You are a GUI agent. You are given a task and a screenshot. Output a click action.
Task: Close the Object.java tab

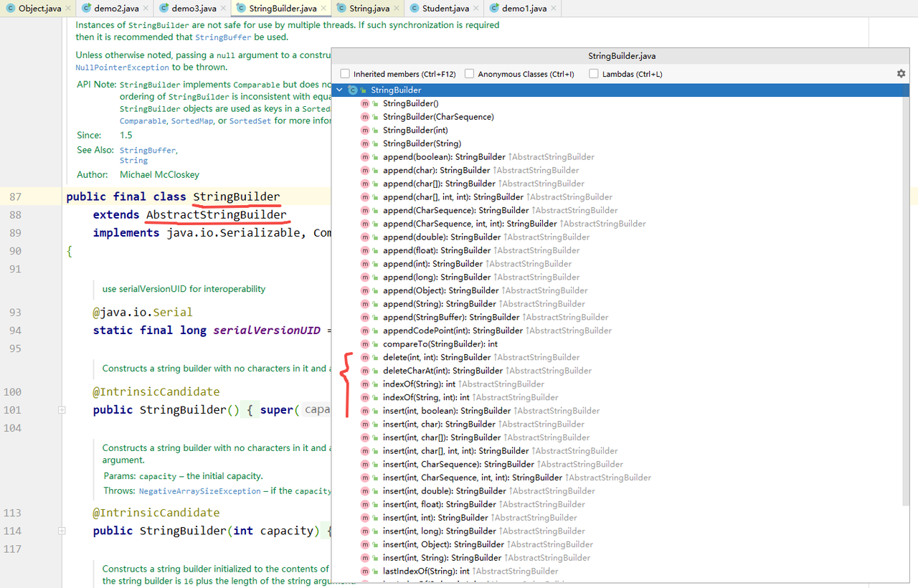tap(68, 9)
